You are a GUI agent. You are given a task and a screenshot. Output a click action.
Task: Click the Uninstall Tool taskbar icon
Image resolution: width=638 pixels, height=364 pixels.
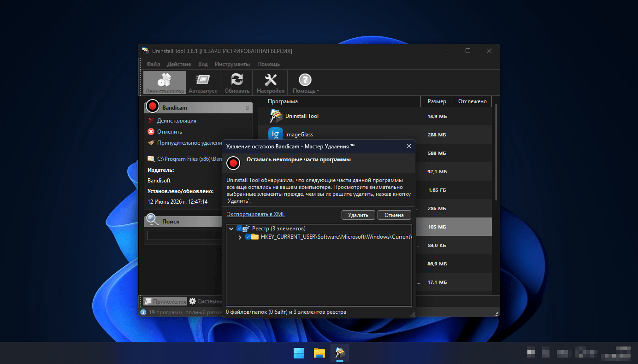pyautogui.click(x=340, y=353)
